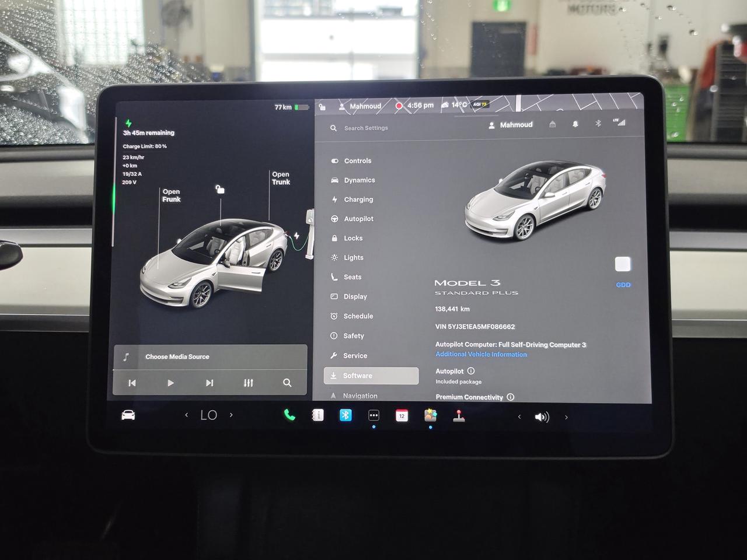Tap the car controls icon
The image size is (747, 560).
click(x=128, y=415)
